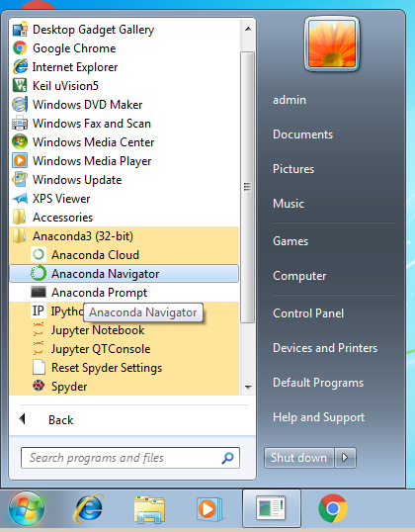Click the search magnifier icon
Viewport: 415px width, 532px height.
click(227, 458)
